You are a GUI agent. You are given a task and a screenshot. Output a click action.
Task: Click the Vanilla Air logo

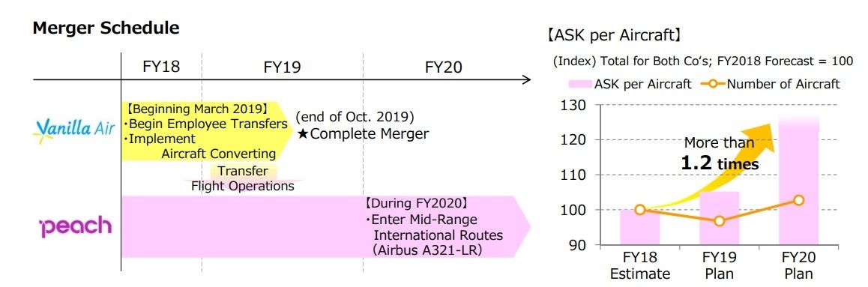[74, 130]
